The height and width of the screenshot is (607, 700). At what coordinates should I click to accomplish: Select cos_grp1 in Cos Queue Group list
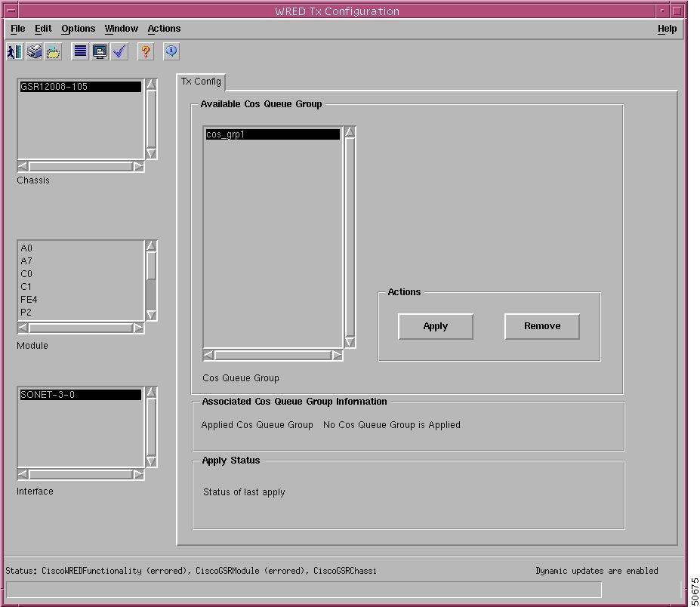point(273,134)
